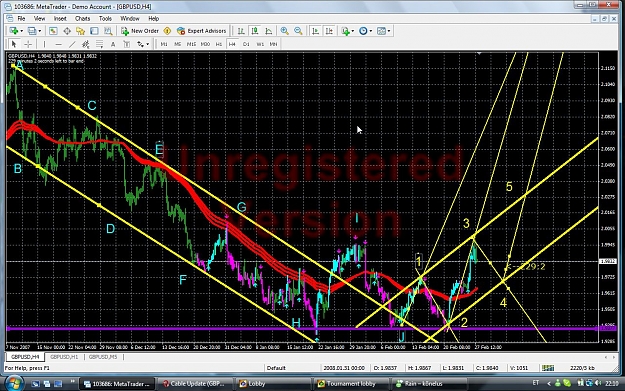Image resolution: width=625 pixels, height=391 pixels.
Task: Open a new chart via toolbar icon
Action: pyautogui.click(x=14, y=31)
